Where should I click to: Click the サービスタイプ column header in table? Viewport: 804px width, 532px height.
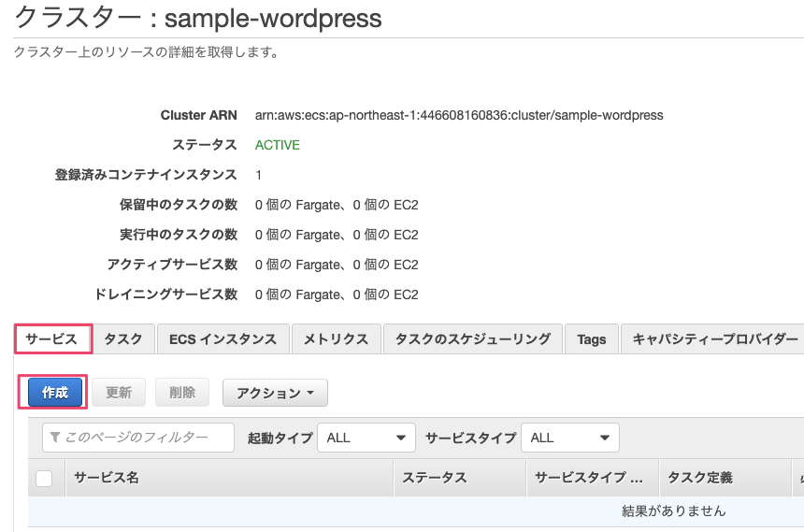(588, 478)
